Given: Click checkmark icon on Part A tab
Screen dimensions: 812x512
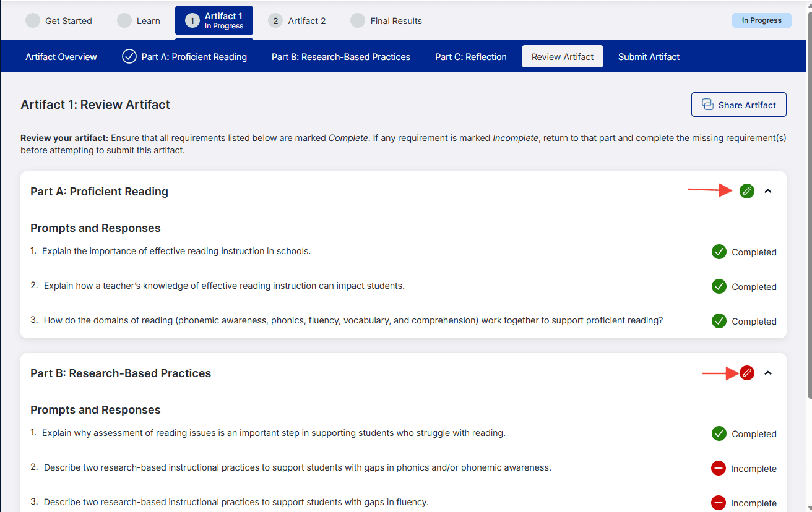Looking at the screenshot, I should point(129,56).
